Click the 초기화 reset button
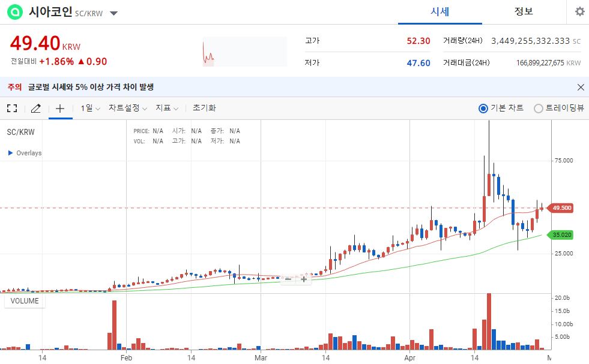589x364 pixels. (x=204, y=108)
